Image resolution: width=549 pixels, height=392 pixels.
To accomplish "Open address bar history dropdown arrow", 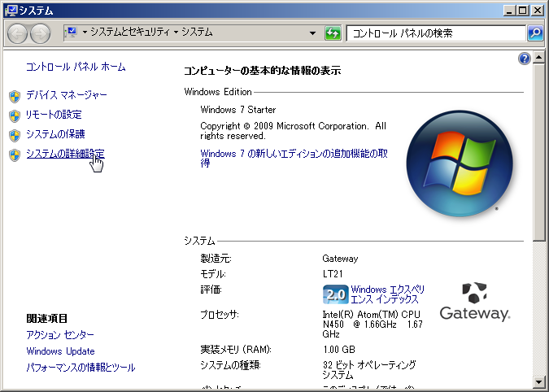I will (312, 33).
